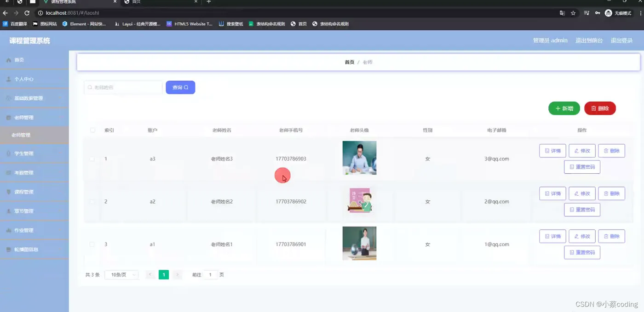Click the green 新增 button

564,108
